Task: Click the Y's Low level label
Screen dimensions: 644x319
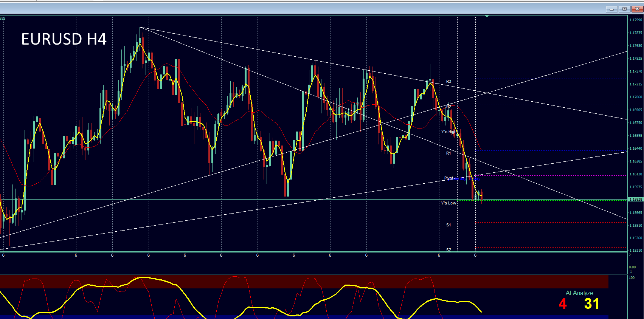Action: click(449, 203)
